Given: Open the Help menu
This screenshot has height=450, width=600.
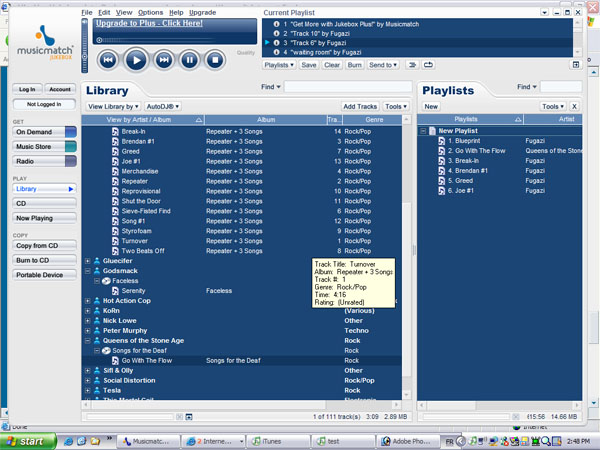Looking at the screenshot, I should tap(176, 12).
